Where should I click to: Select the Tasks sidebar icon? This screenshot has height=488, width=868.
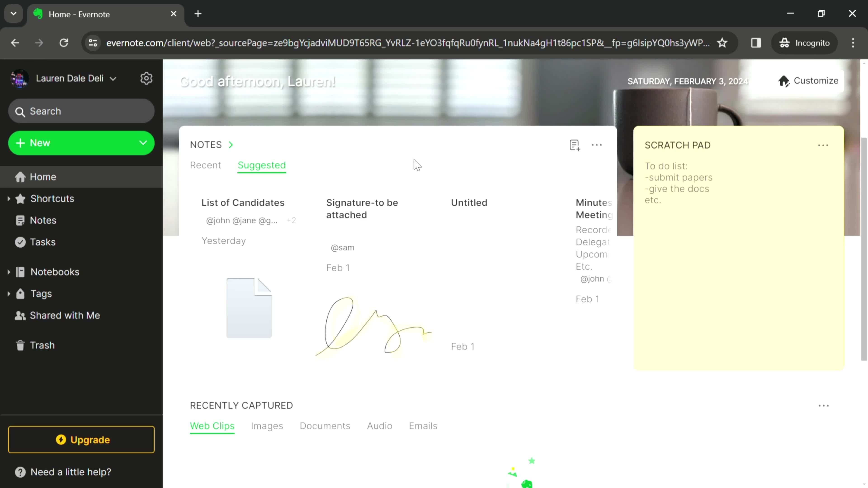point(20,241)
